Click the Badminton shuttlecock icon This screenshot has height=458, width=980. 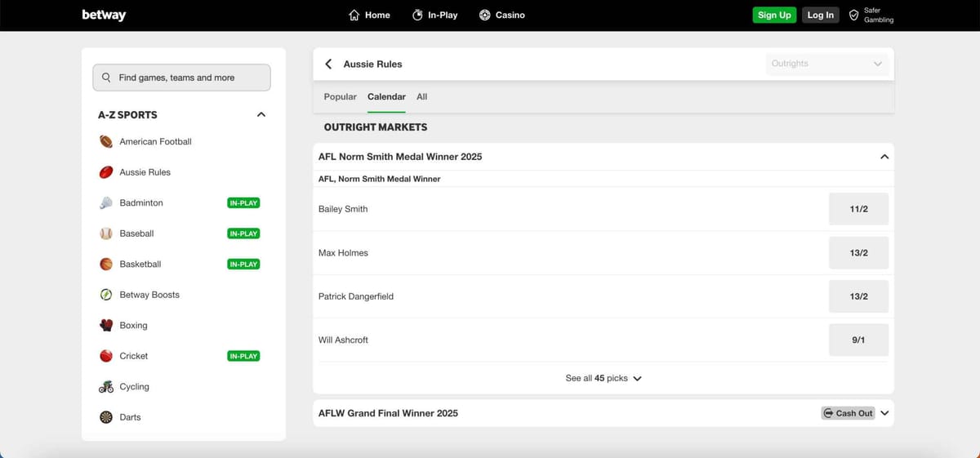pos(106,202)
